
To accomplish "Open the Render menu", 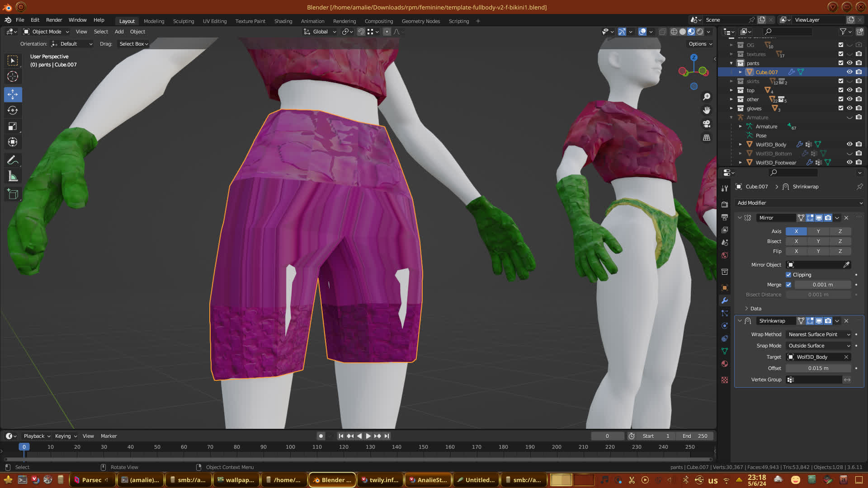I will (x=54, y=20).
